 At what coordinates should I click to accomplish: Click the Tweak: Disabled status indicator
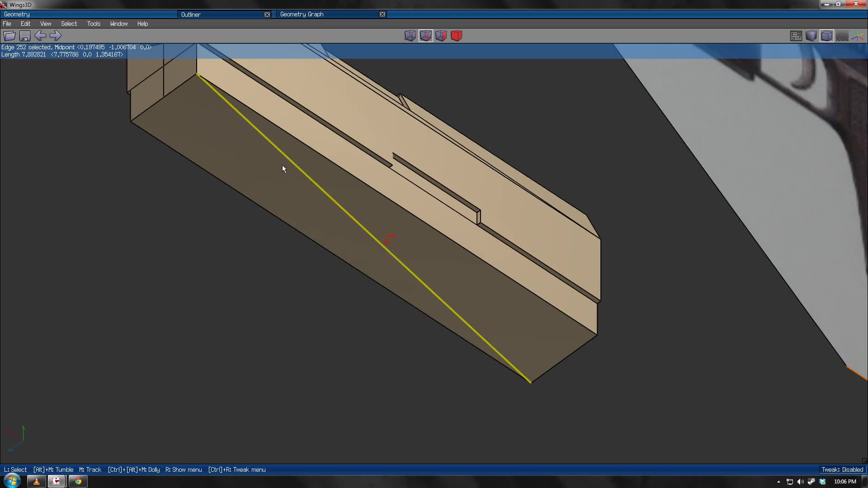coord(841,469)
